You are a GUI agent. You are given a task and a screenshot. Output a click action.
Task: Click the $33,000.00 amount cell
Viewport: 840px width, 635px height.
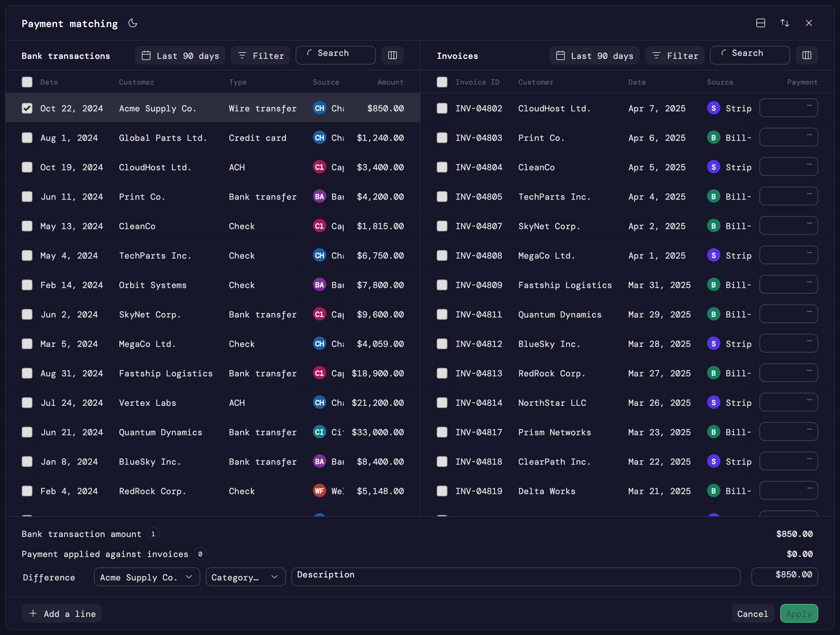tap(378, 432)
